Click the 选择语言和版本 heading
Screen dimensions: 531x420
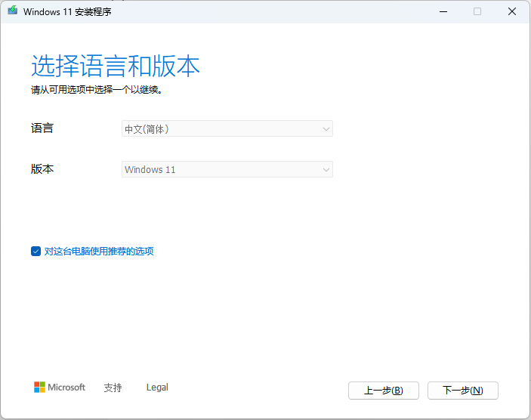pyautogui.click(x=116, y=66)
